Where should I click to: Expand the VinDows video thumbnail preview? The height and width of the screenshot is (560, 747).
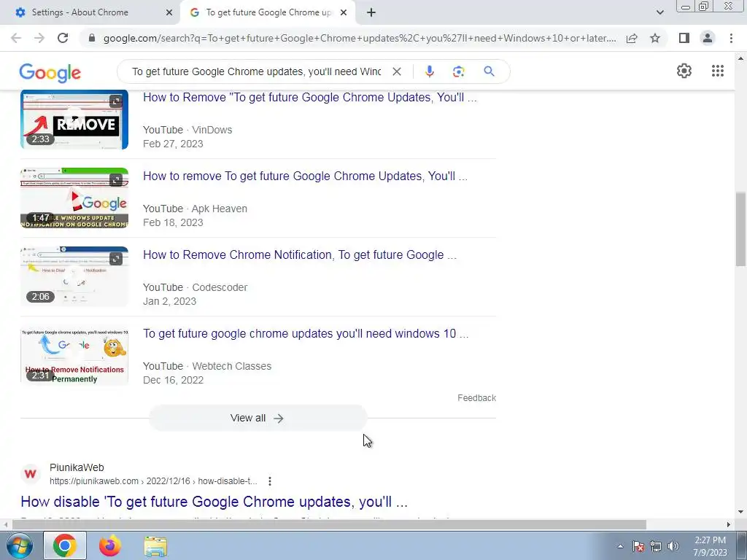116,101
